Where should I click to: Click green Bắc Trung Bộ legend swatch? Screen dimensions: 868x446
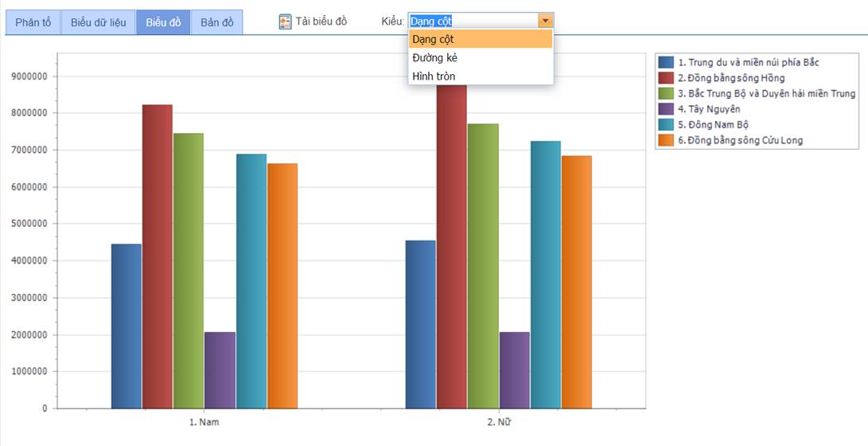tap(666, 93)
